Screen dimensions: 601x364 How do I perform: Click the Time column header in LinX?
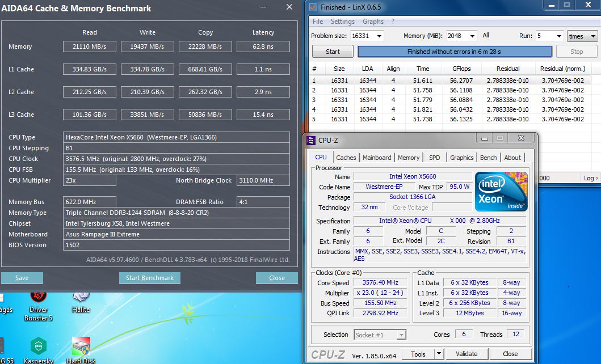click(x=423, y=69)
